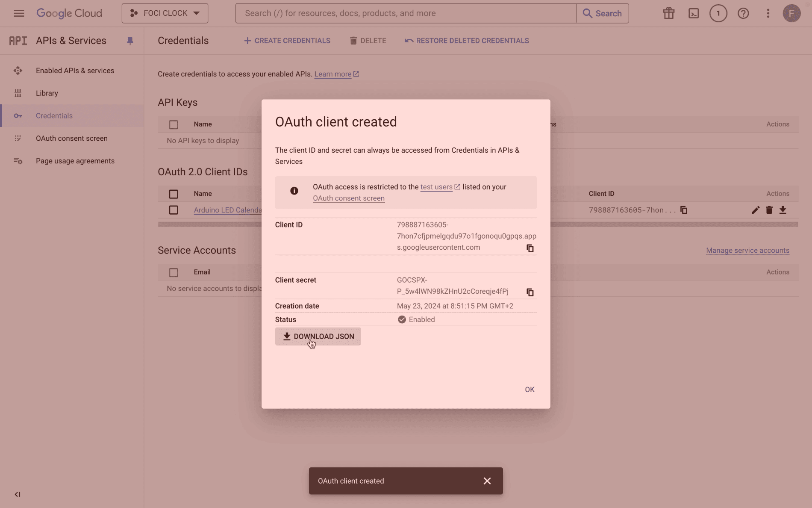Click the Client ID column header
Screen dimensions: 812x508
pyautogui.click(x=602, y=194)
